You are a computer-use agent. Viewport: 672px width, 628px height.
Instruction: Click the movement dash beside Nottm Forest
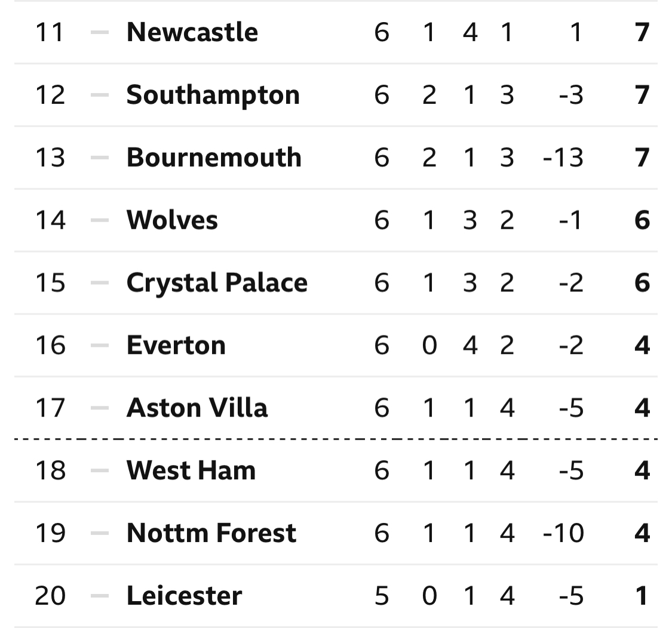click(100, 533)
